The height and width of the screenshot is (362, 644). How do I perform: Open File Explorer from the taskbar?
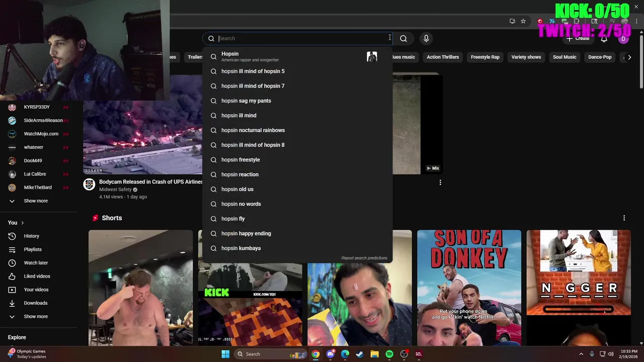(x=374, y=354)
